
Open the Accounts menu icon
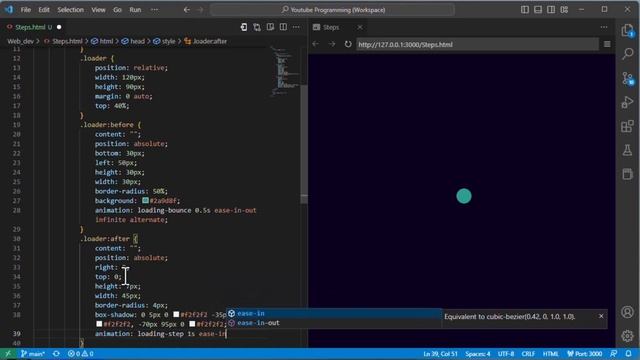click(627, 312)
